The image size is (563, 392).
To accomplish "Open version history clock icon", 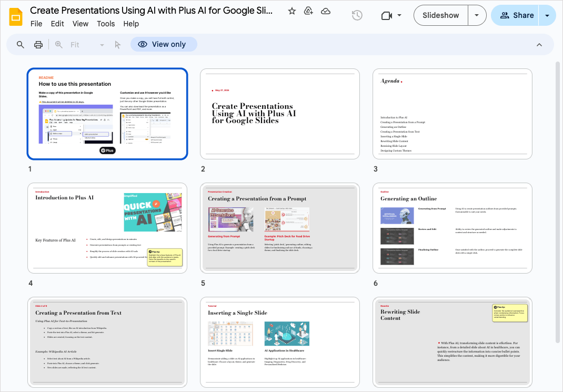I will 357,15.
